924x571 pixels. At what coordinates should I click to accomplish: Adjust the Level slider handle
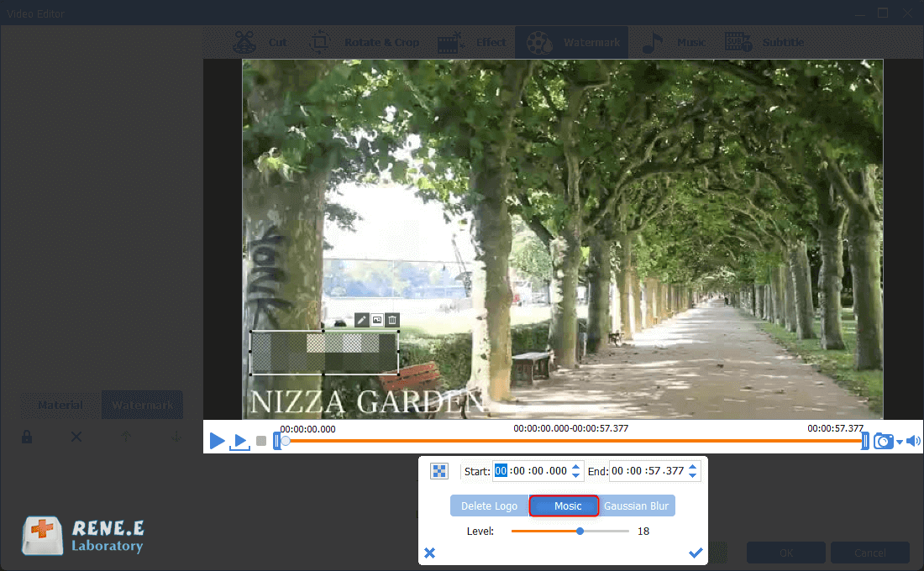click(x=580, y=531)
